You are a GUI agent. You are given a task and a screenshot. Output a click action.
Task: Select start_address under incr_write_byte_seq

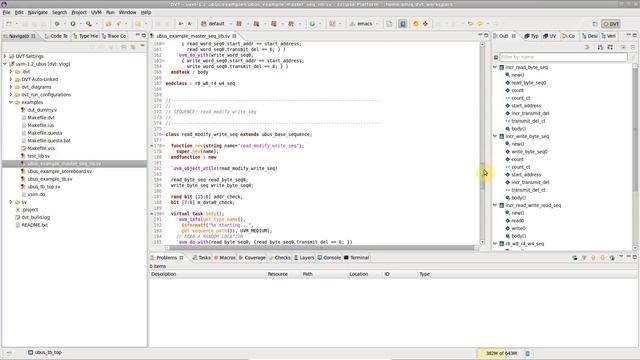[x=526, y=175]
